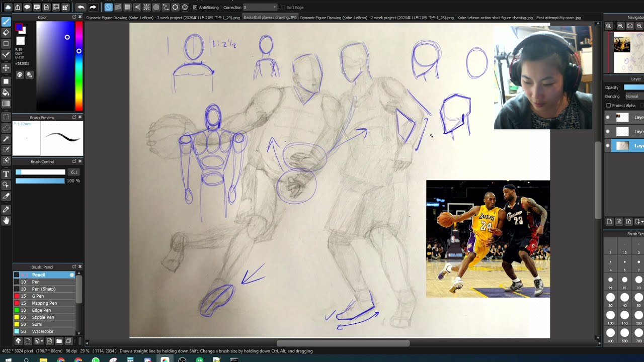Choose the Magic Wand tool
Viewport: 644px width, 362px height.
[x=6, y=139]
